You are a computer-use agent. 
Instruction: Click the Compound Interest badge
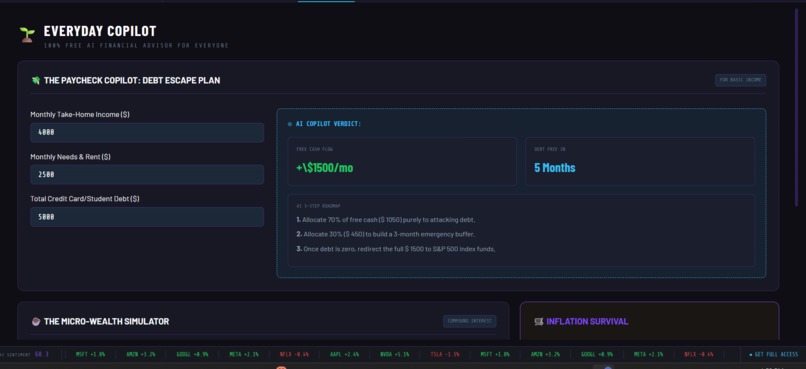pyautogui.click(x=469, y=321)
